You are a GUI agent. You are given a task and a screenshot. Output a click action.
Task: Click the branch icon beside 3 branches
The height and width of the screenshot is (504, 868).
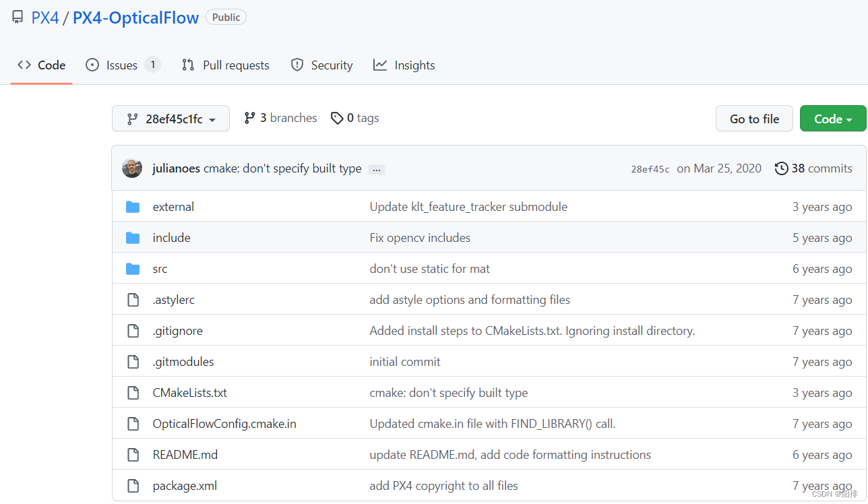(x=250, y=118)
